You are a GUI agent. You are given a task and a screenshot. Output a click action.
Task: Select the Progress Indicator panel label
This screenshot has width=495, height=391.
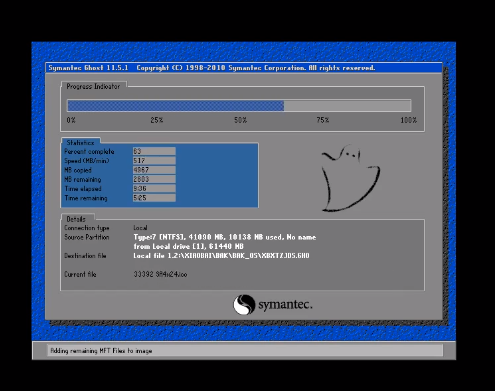(93, 86)
